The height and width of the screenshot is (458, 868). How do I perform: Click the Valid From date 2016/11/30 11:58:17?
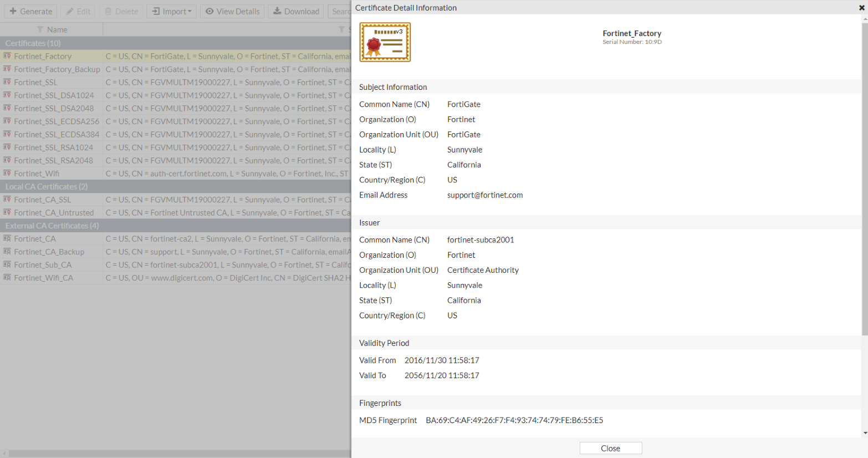pos(442,360)
